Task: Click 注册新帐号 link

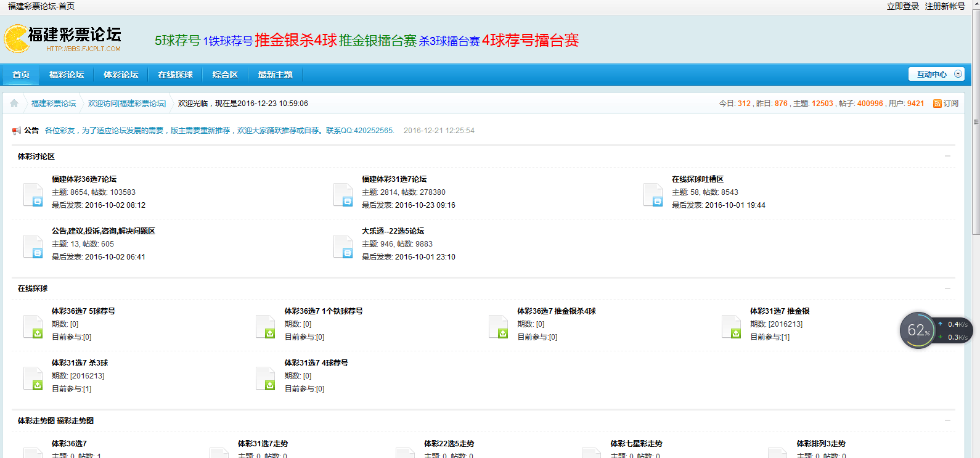Action: (945, 6)
